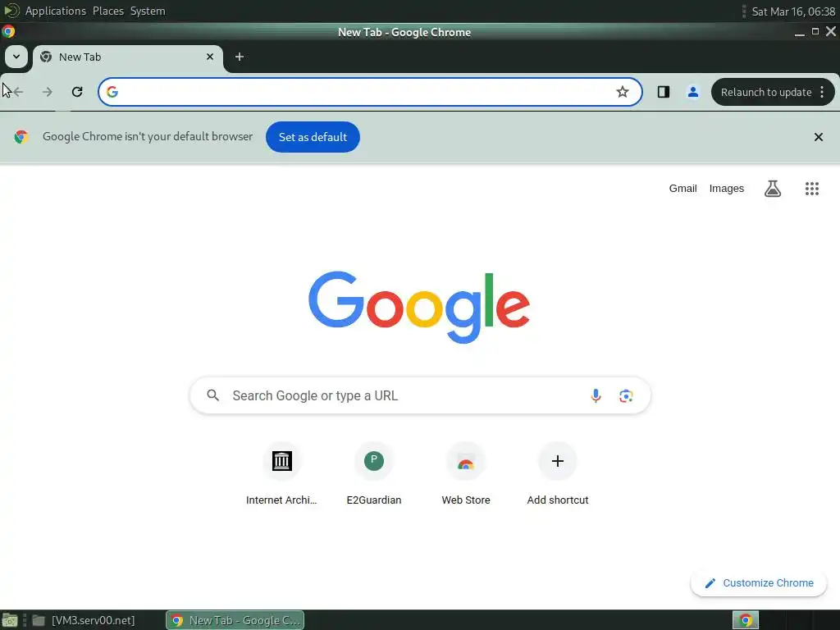Screen dimensions: 840x630
Task: Focus the Search Google or type a URL box
Action: click(420, 396)
